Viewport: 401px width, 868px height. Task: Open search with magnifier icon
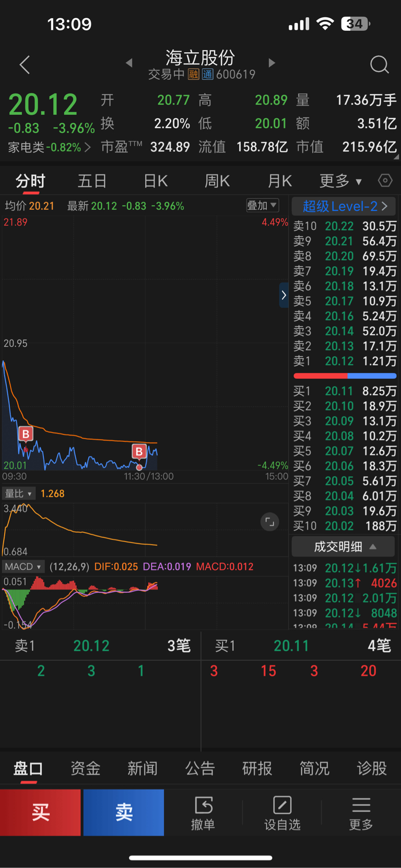(x=380, y=65)
